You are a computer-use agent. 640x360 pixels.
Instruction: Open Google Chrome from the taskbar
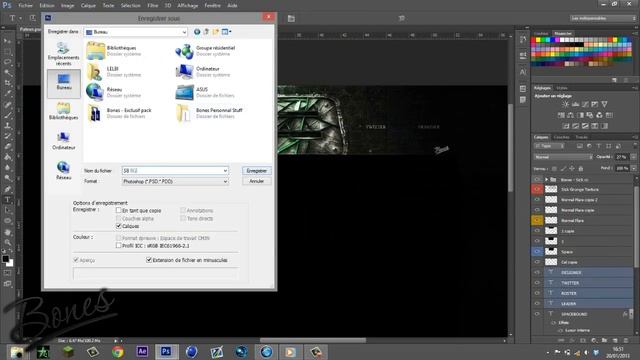tap(118, 351)
